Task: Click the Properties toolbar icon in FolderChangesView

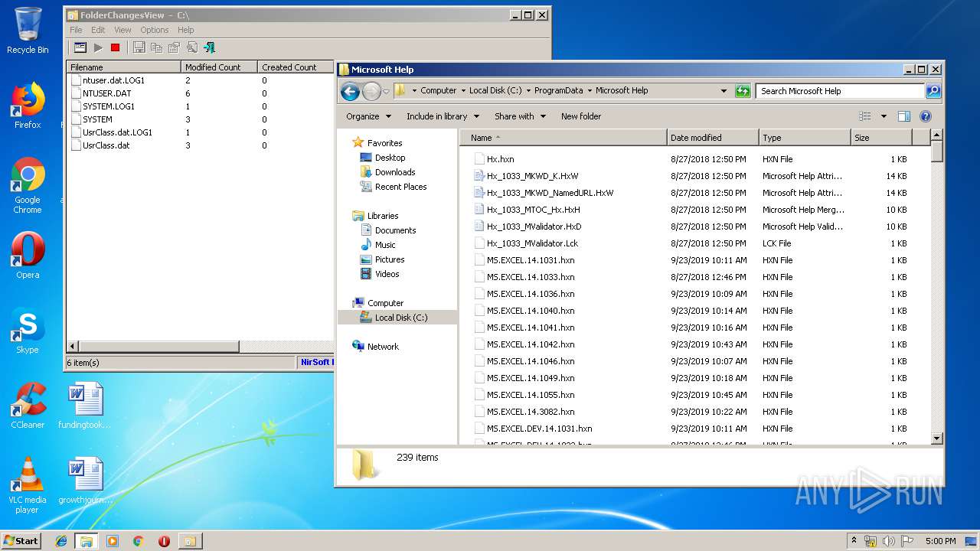Action: [x=174, y=47]
